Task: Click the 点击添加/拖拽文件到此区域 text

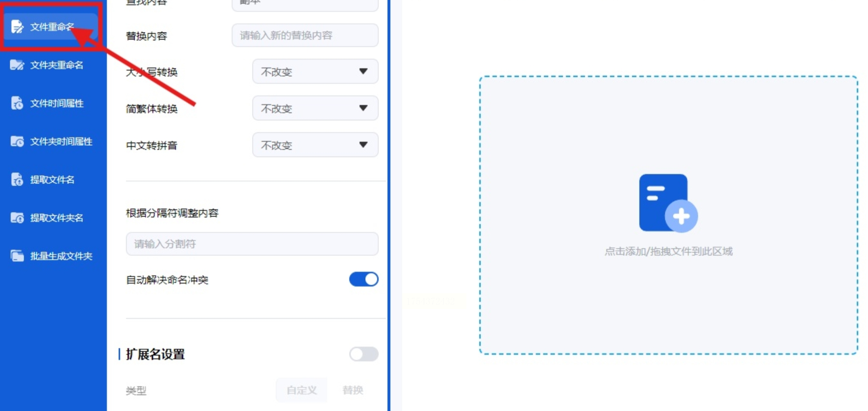Action: [x=668, y=251]
